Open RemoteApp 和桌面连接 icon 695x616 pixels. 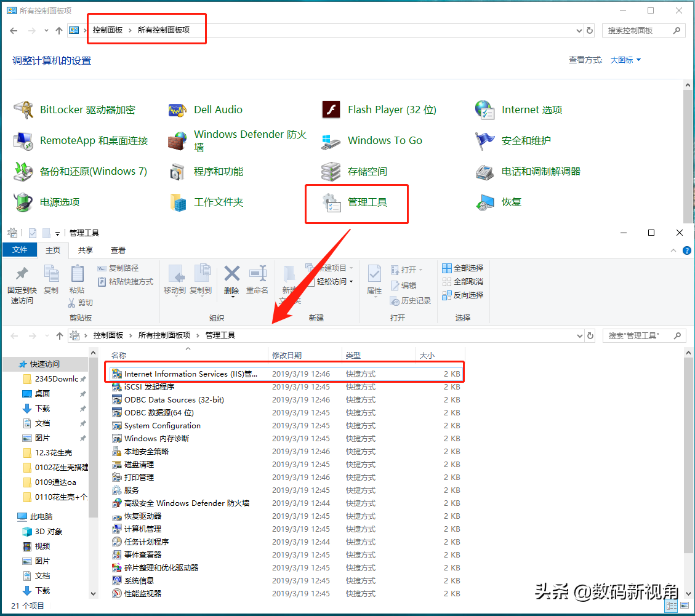(23, 140)
